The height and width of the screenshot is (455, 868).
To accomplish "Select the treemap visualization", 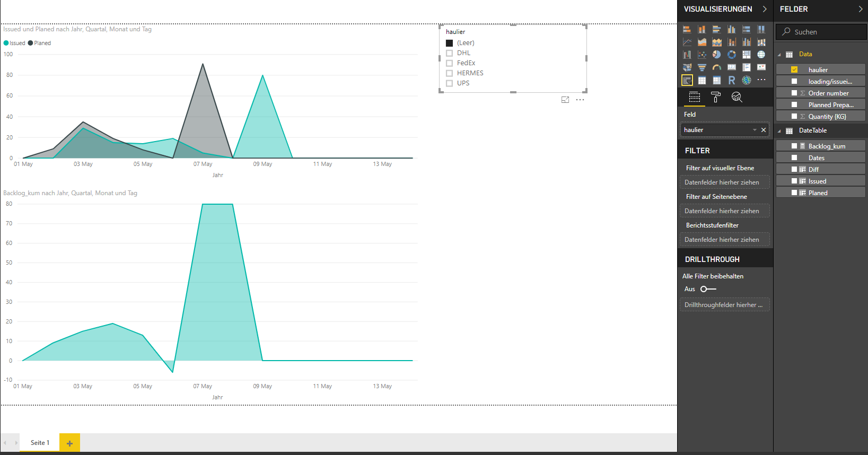I will (747, 55).
